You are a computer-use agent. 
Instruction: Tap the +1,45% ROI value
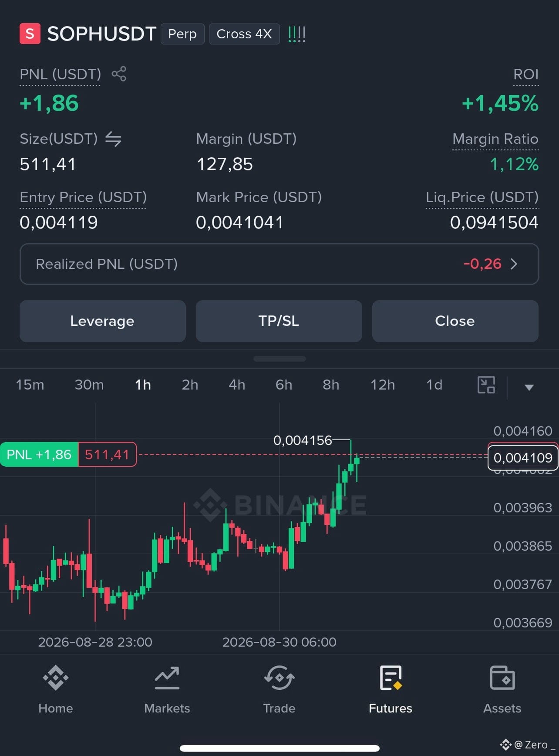pos(500,104)
